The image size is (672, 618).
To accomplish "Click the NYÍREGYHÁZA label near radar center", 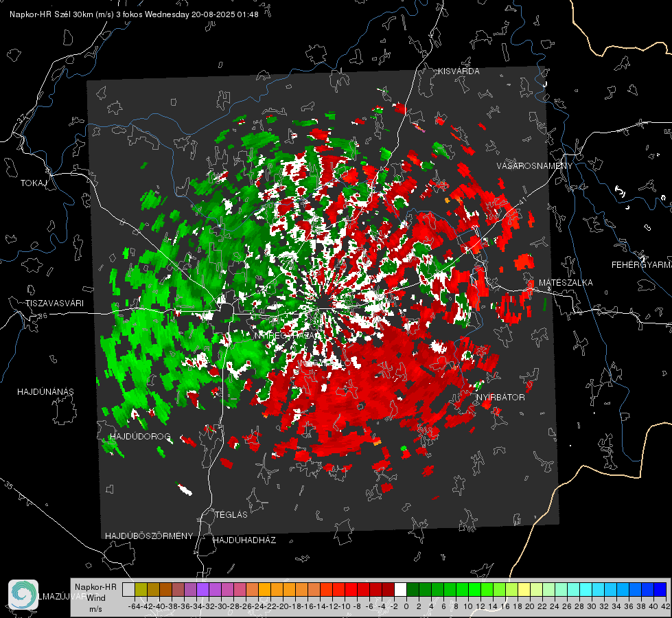I will 286,336.
